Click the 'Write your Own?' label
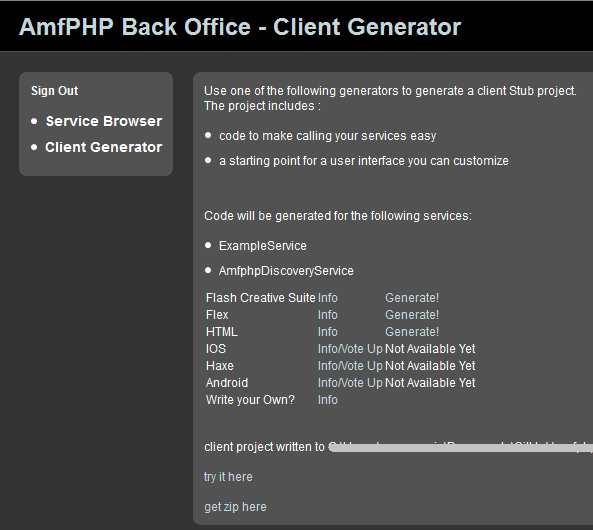Image resolution: width=593 pixels, height=530 pixels. 250,400
